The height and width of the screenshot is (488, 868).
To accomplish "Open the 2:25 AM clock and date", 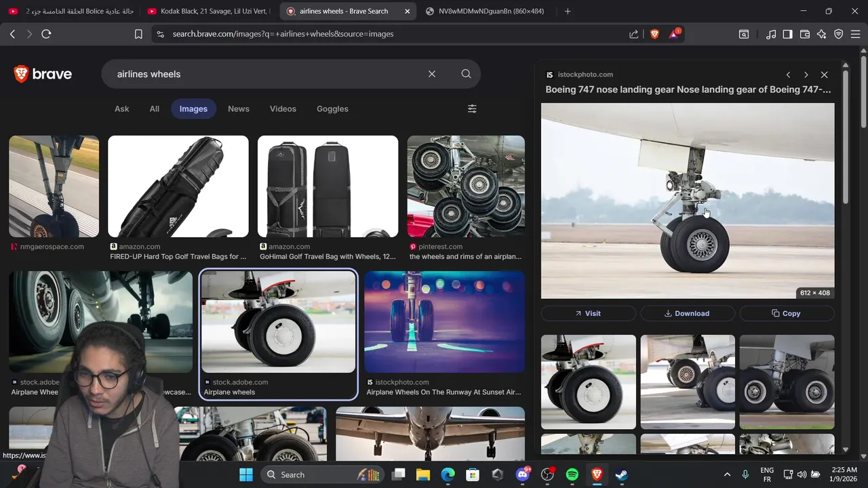I will coord(844,474).
